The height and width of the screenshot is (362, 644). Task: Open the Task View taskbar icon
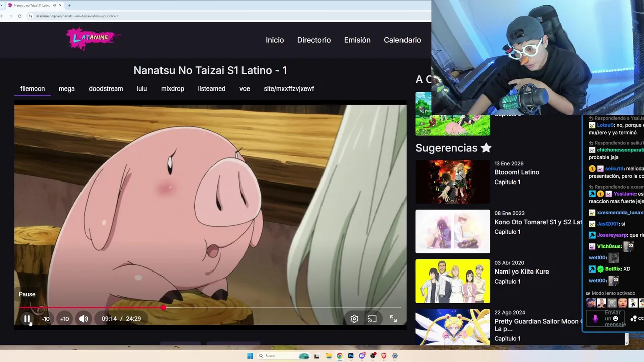[x=317, y=356]
